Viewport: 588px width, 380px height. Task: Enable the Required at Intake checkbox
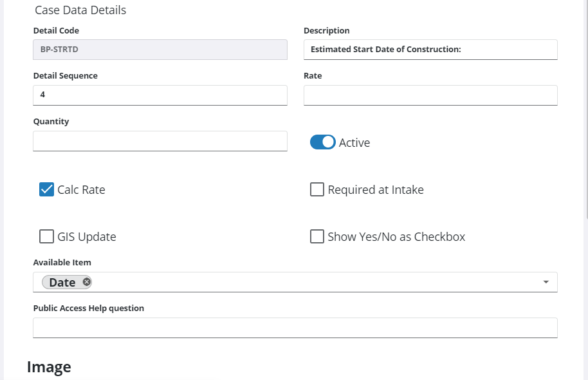click(317, 189)
